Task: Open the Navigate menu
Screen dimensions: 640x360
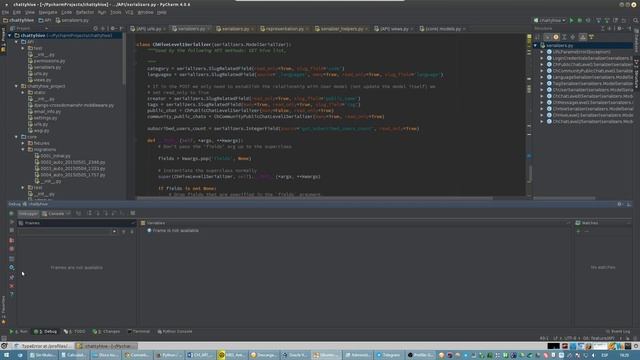Action: 48,12
